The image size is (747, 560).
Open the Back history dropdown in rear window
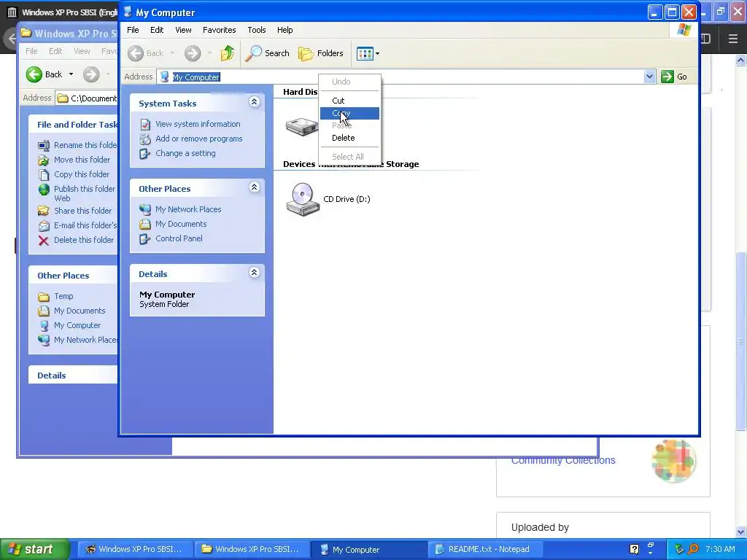tap(71, 74)
